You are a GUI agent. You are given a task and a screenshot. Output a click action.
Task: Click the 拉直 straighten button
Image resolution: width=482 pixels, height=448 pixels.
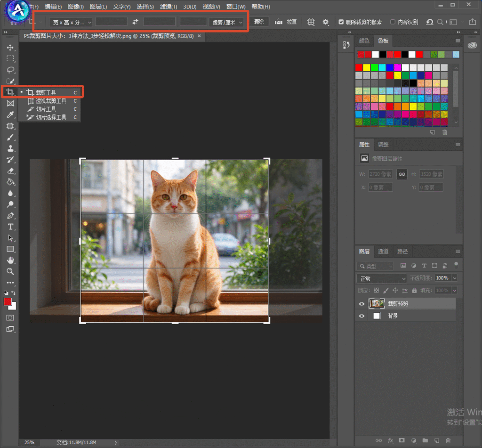[x=286, y=22]
